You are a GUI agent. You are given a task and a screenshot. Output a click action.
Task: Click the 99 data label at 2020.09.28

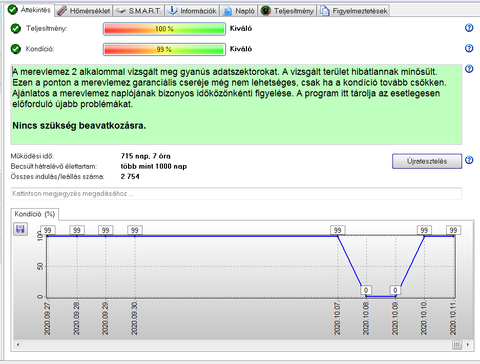77,230
